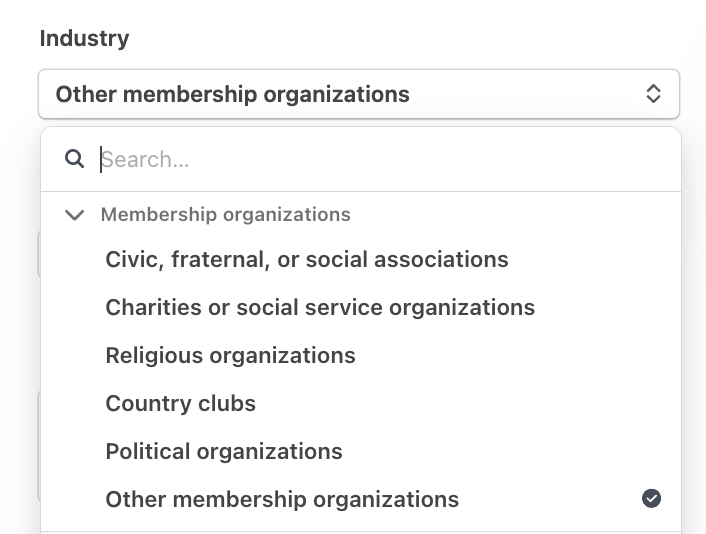
Task: Toggle the checked Other membership organizations row
Action: (x=360, y=499)
